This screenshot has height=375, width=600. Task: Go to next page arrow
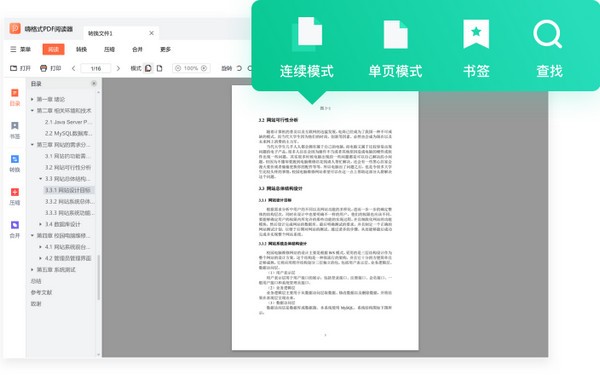[118, 68]
